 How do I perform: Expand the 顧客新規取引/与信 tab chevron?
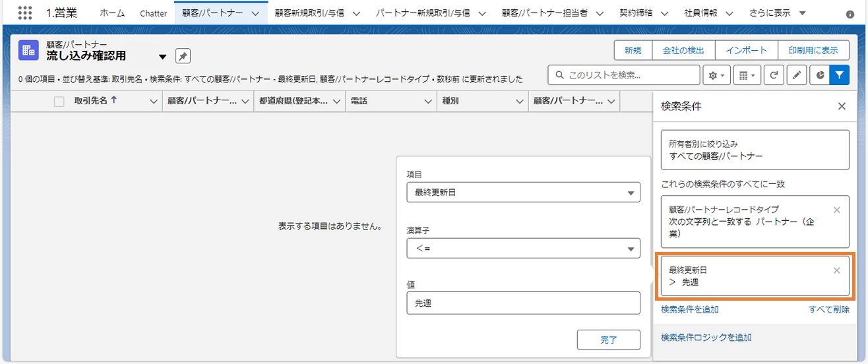click(357, 13)
